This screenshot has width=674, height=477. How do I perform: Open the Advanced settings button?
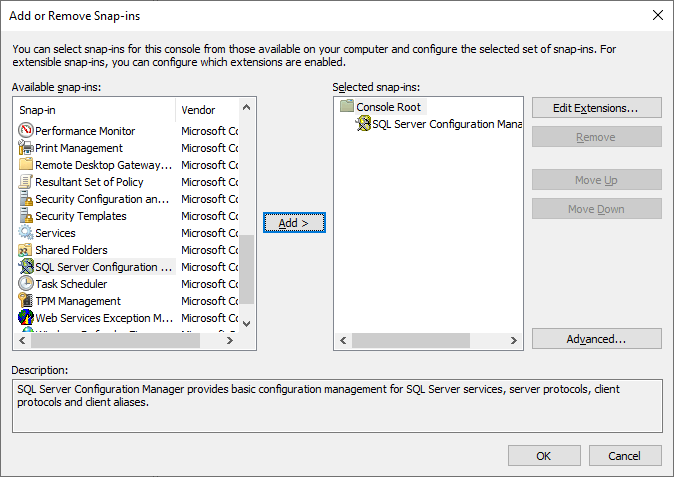(x=596, y=339)
